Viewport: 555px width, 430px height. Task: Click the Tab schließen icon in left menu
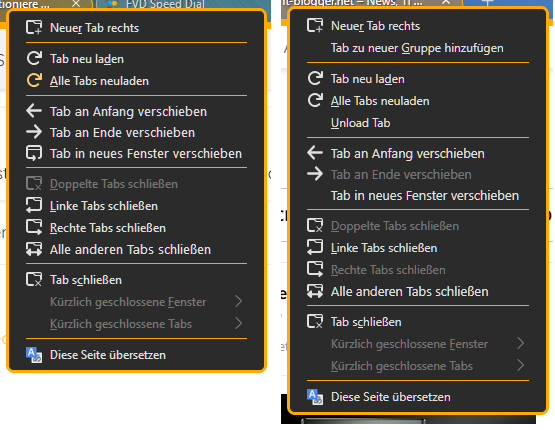pyautogui.click(x=34, y=280)
